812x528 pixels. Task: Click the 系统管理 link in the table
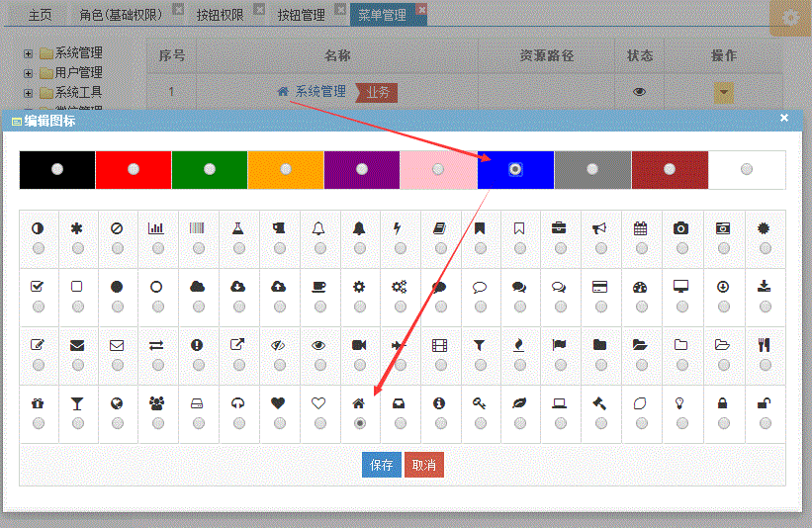[x=320, y=92]
